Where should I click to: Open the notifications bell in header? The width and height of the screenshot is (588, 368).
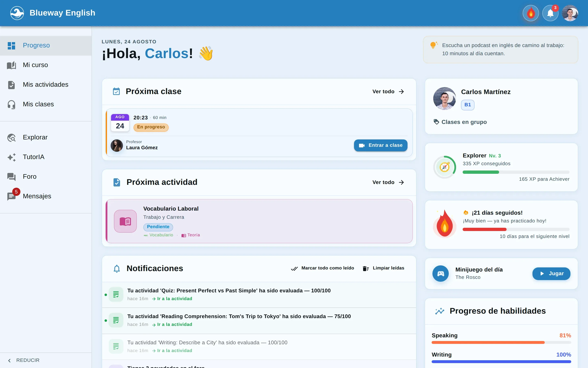click(x=550, y=13)
